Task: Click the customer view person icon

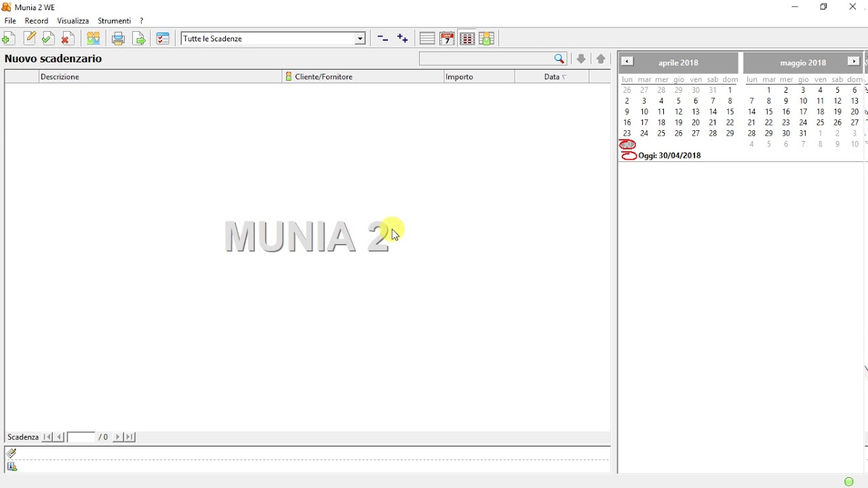Action: click(x=487, y=39)
